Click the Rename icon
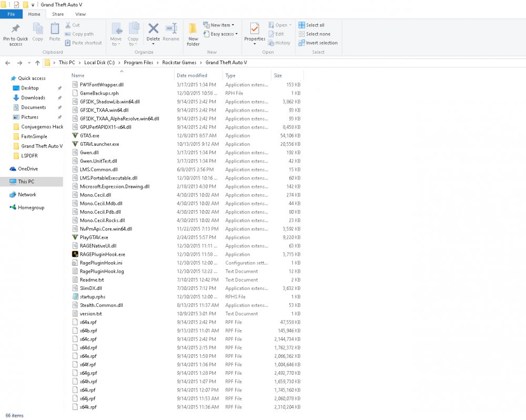Viewport: 526px width, 420px height. 171,28
